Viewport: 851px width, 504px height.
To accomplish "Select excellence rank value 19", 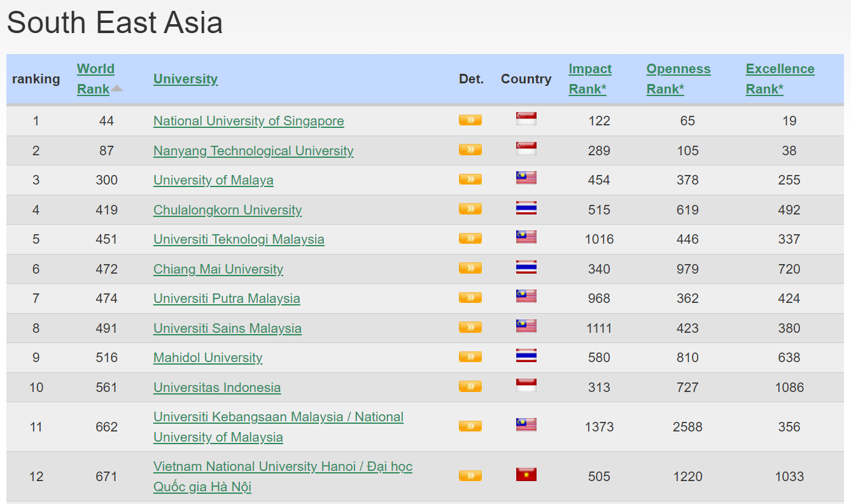I will click(789, 121).
